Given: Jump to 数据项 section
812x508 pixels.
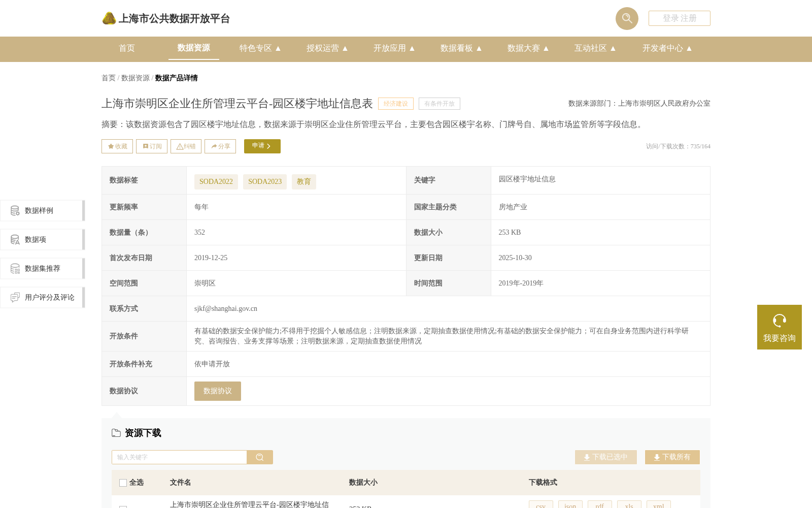Looking at the screenshot, I should click(x=42, y=239).
